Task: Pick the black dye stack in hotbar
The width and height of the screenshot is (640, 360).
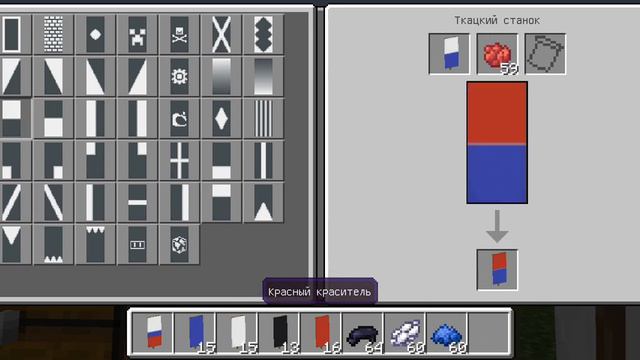Action: pyautogui.click(x=363, y=332)
